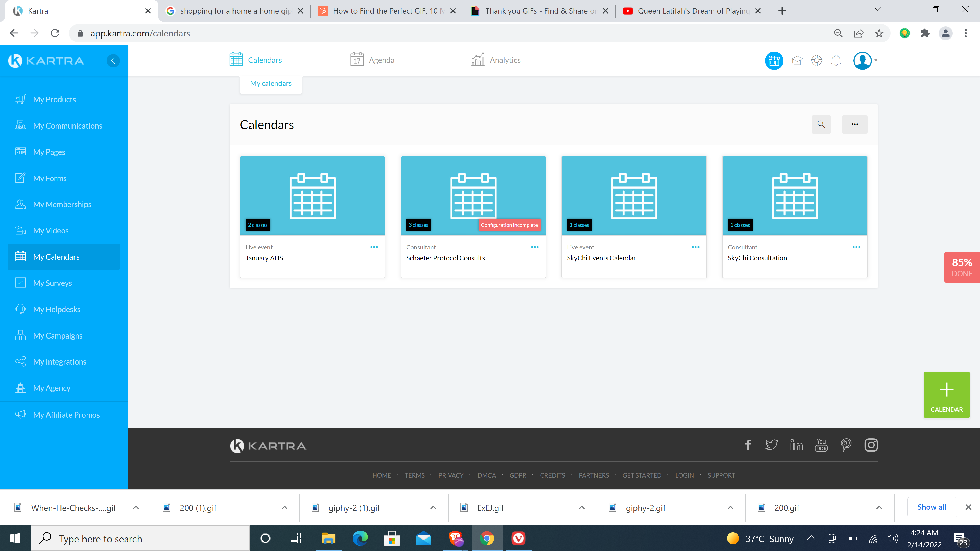Viewport: 980px width, 551px height.
Task: Click the SUPPORT footer link
Action: (721, 475)
